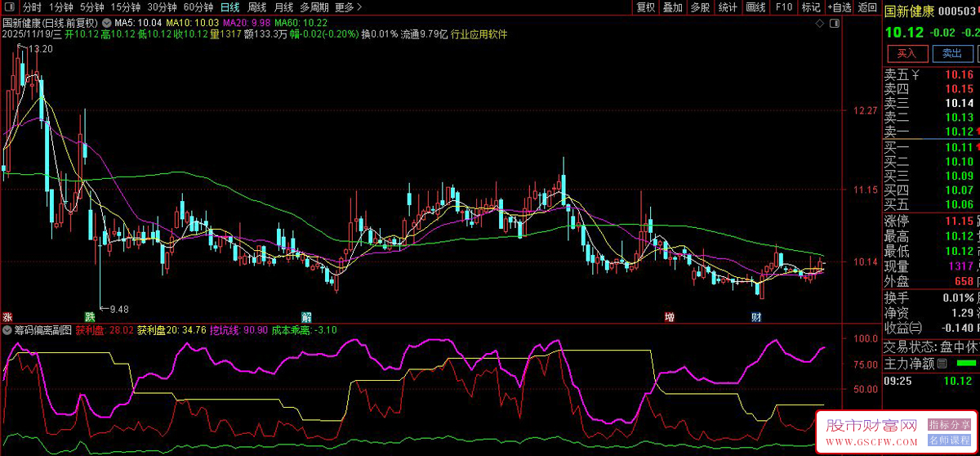The height and width of the screenshot is (456, 980).
Task: Click the 卖一 price 10.12
Action: (x=960, y=132)
